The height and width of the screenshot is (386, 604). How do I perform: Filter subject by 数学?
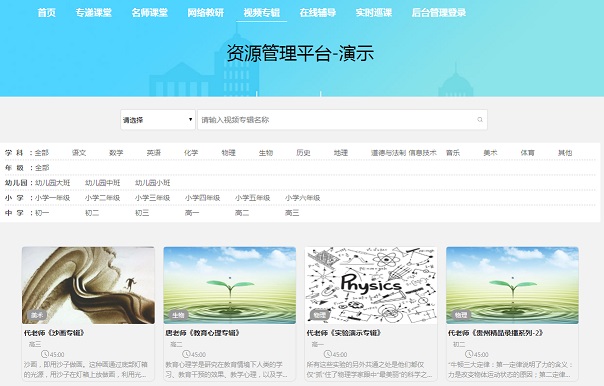point(116,153)
